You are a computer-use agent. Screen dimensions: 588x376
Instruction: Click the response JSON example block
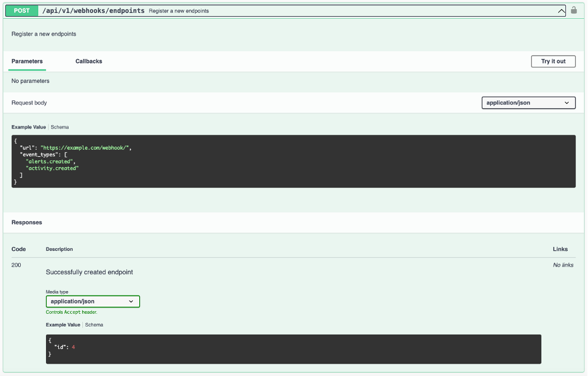[x=293, y=349]
